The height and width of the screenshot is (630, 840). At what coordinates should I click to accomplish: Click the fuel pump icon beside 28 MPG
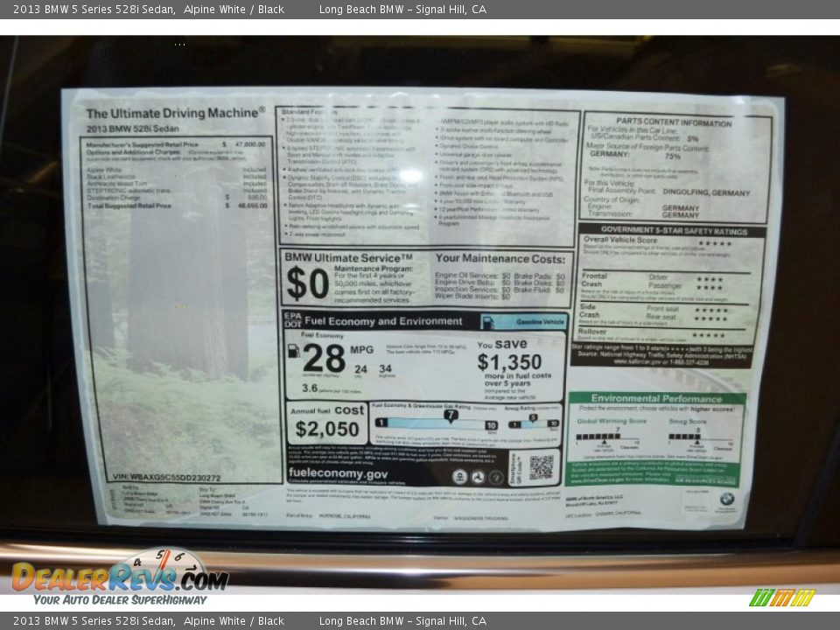tap(294, 351)
